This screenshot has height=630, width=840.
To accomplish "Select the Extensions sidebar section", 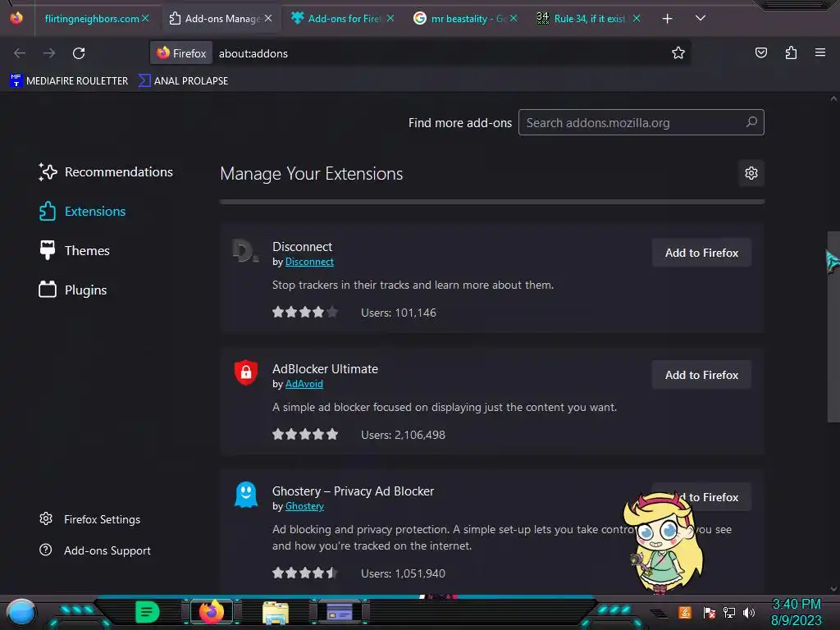I will click(x=82, y=211).
